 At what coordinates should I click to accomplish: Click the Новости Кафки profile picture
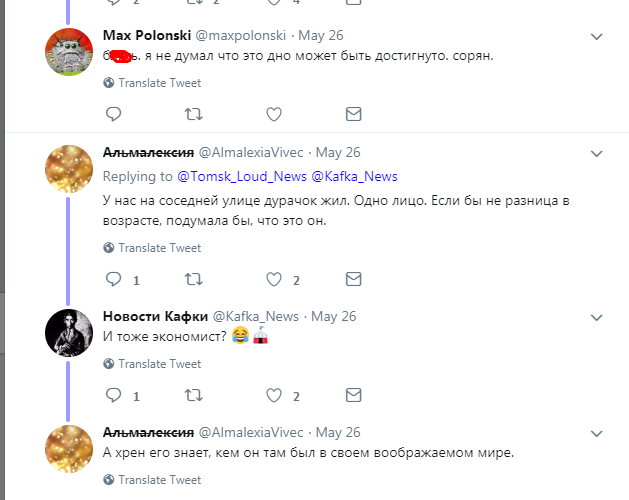click(70, 331)
